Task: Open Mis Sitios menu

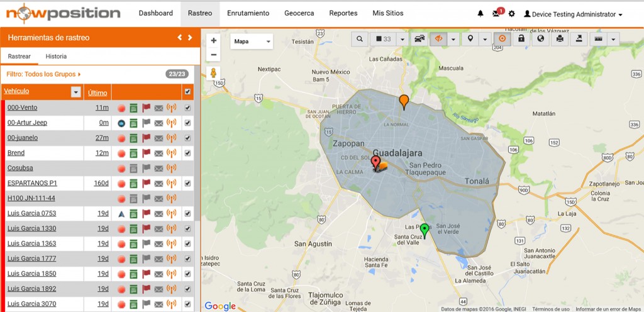Action: click(x=387, y=13)
